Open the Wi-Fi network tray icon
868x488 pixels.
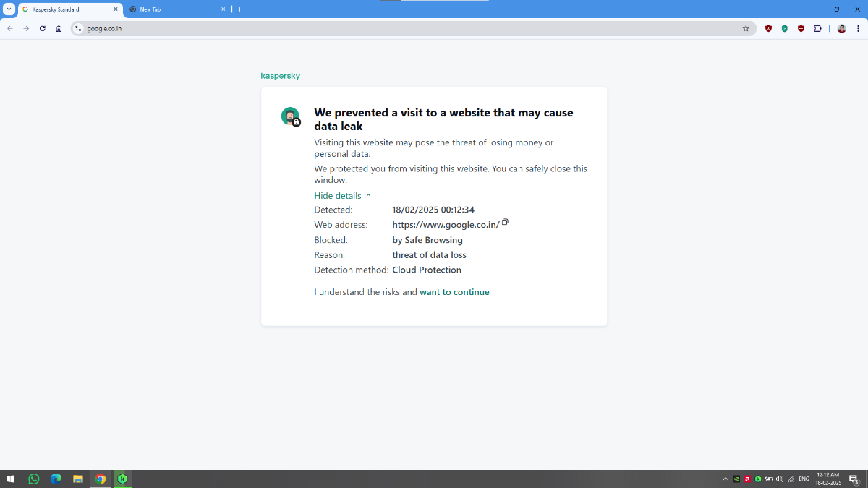(791, 479)
